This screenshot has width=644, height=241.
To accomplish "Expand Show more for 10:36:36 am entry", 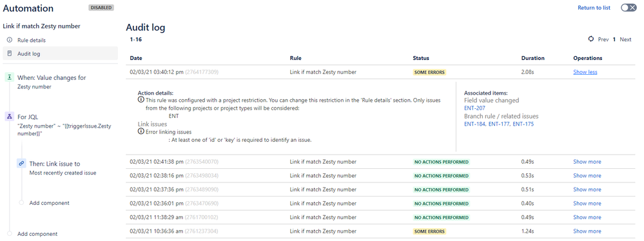I will point(587,231).
